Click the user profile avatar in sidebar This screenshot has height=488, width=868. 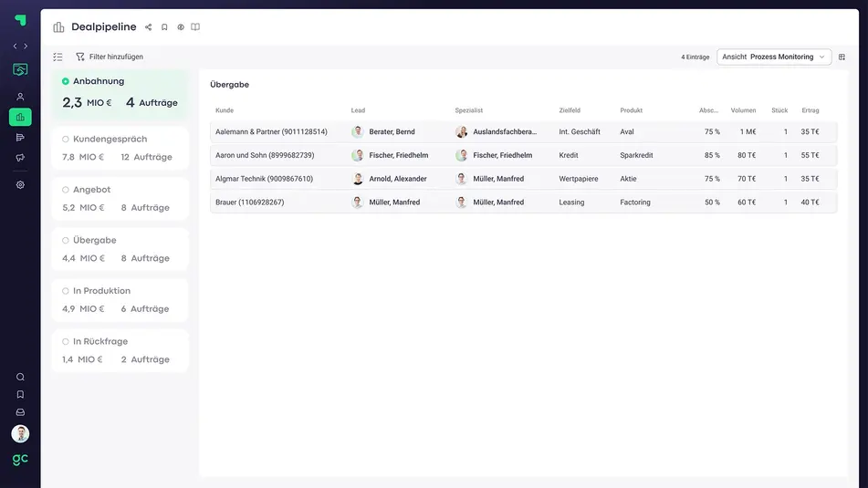click(x=20, y=434)
